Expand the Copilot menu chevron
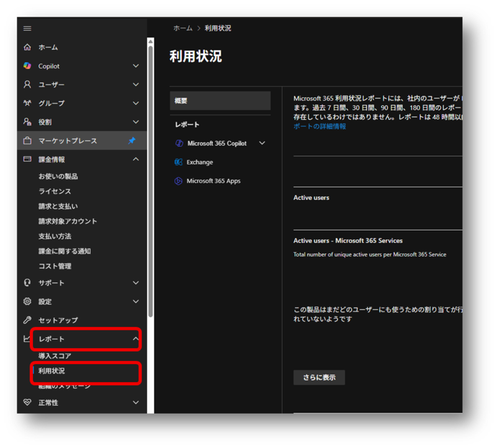 pos(135,66)
